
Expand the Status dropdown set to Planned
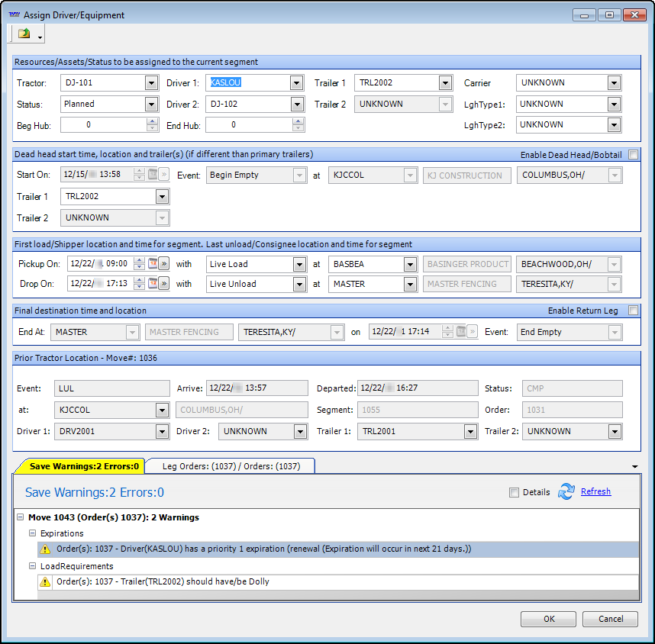[x=151, y=105]
